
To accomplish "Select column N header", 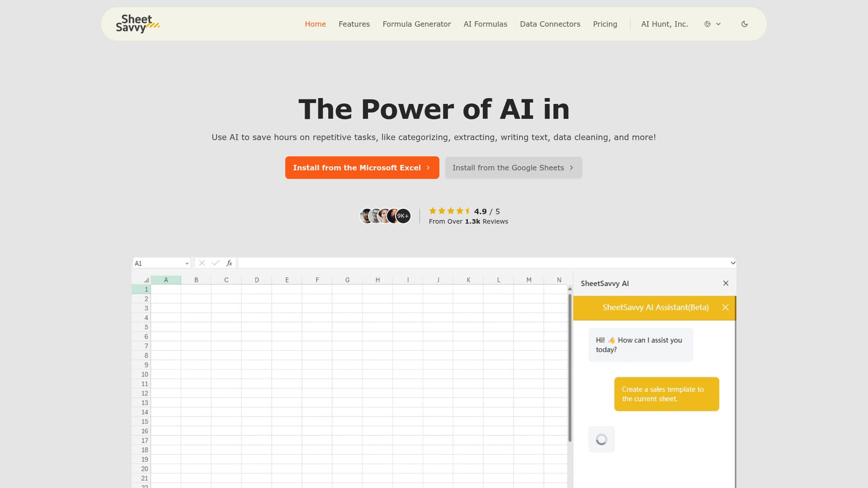I will 559,280.
